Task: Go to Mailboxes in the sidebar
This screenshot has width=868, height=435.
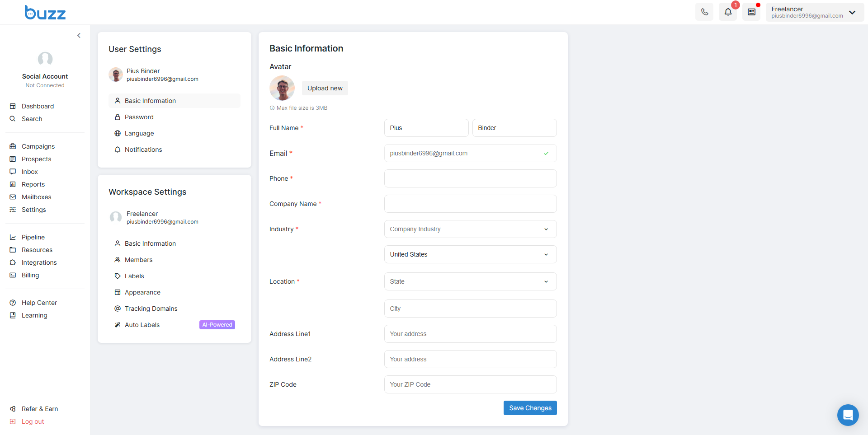Action: click(36, 197)
